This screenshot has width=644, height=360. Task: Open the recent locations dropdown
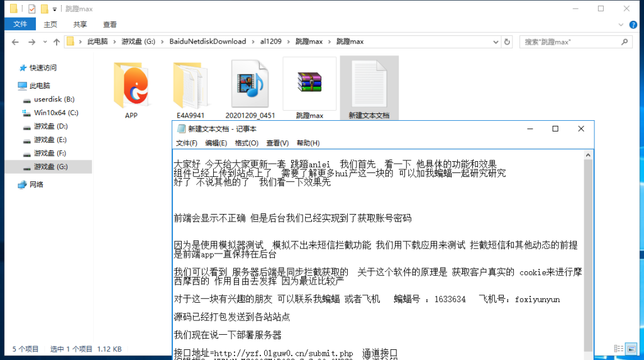click(45, 42)
